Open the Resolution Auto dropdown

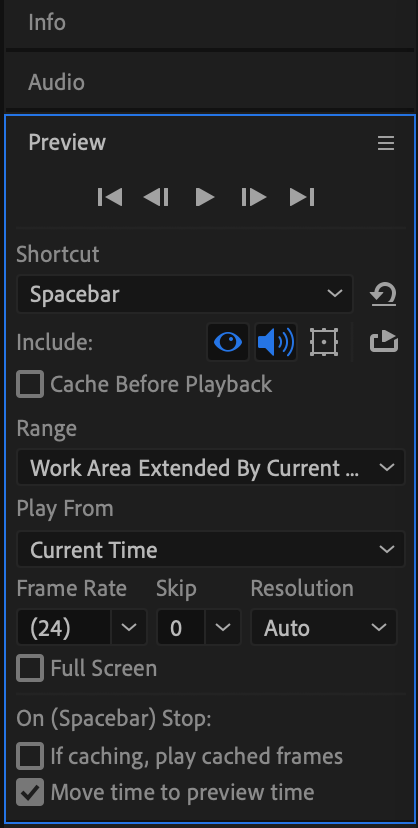click(324, 627)
